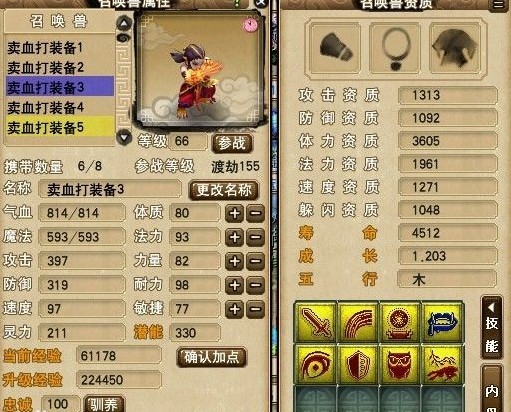Click the 更改名称 button
This screenshot has width=511, height=412.
(224, 190)
